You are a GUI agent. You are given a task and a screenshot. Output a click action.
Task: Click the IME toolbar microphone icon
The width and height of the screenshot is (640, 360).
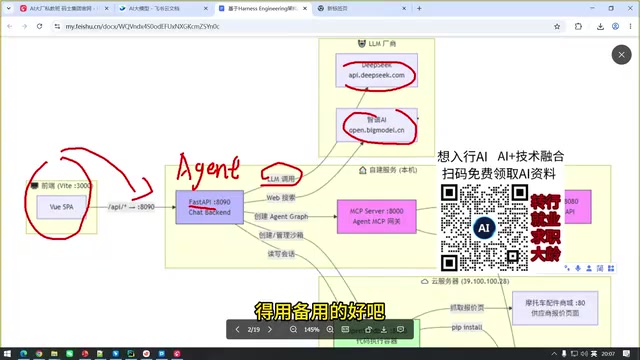click(x=578, y=268)
